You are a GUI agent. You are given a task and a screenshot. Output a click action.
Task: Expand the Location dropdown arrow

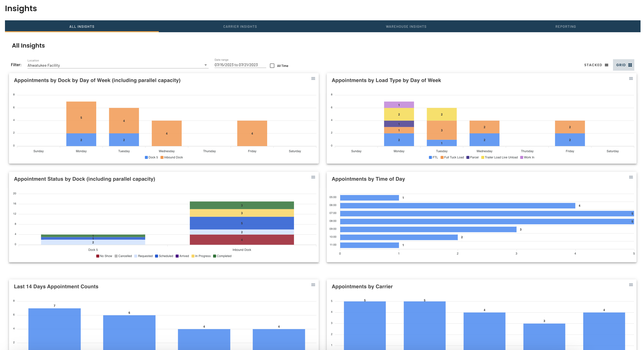click(205, 65)
